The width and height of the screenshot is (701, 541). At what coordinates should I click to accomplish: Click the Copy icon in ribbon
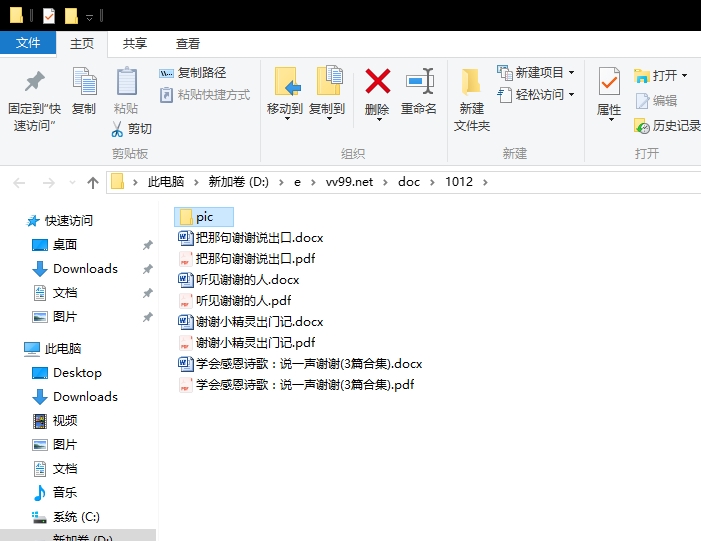84,82
